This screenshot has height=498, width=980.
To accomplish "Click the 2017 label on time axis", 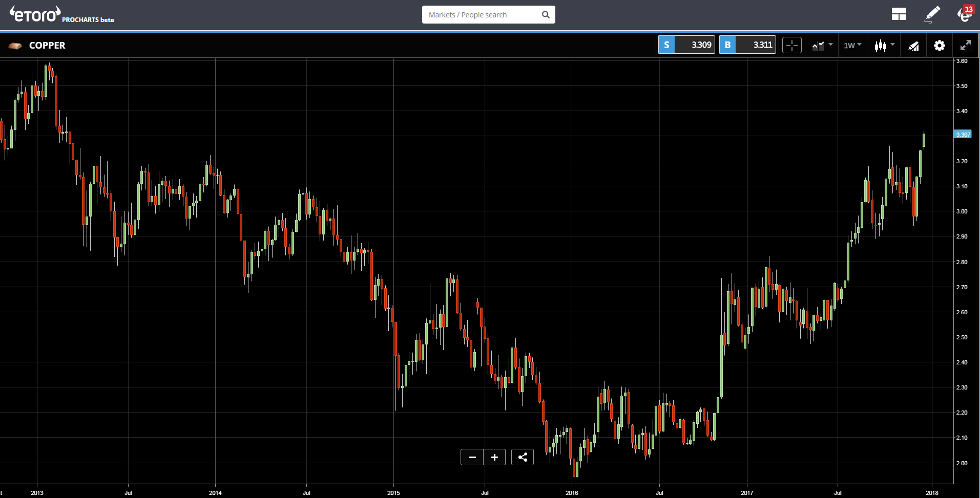I will pyautogui.click(x=747, y=493).
